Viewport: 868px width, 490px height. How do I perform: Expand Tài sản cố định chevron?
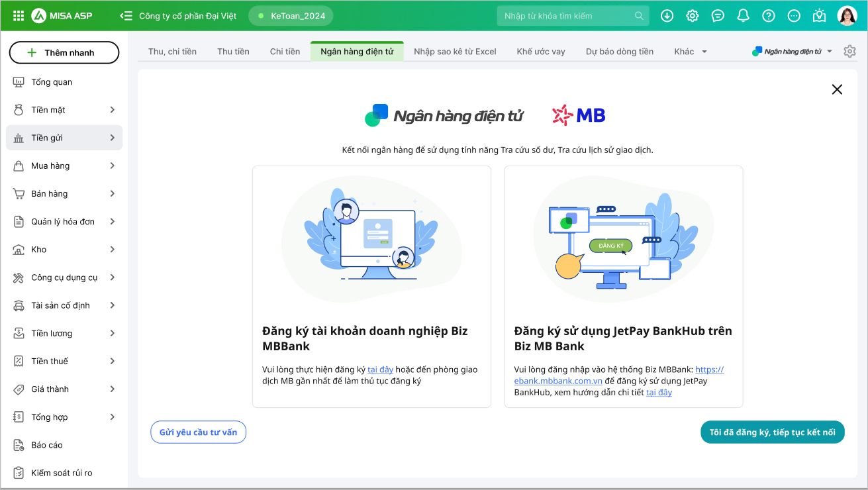(113, 305)
